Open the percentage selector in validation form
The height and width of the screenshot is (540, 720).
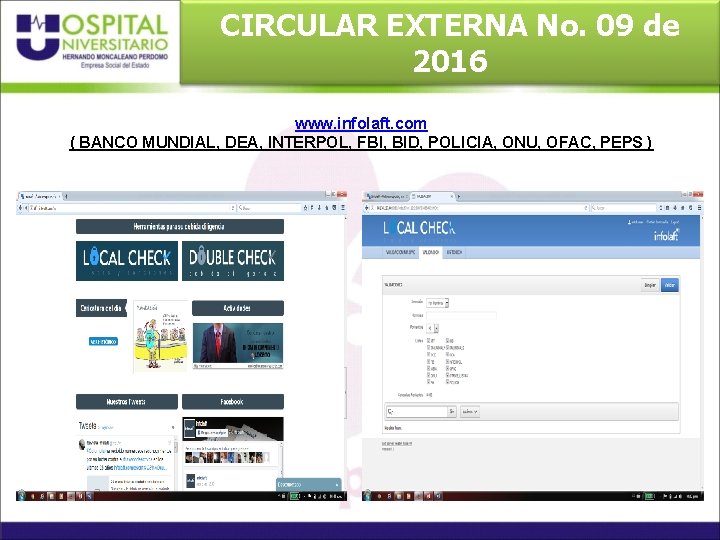[433, 328]
